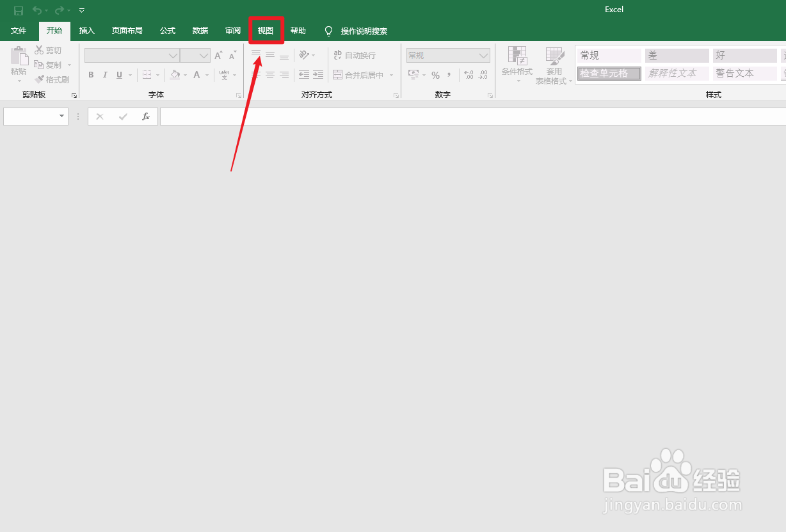786x532 pixels.
Task: Open the 文件 tab
Action: pos(19,31)
